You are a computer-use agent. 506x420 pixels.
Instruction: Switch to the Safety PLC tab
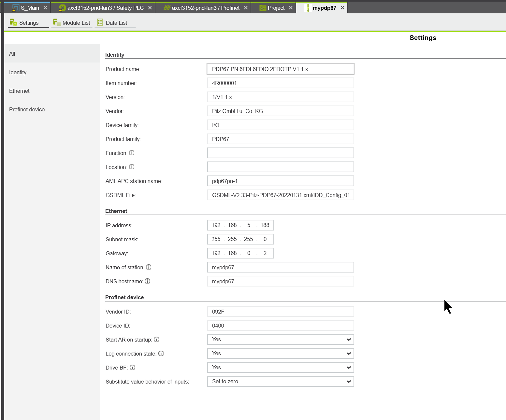(x=103, y=8)
